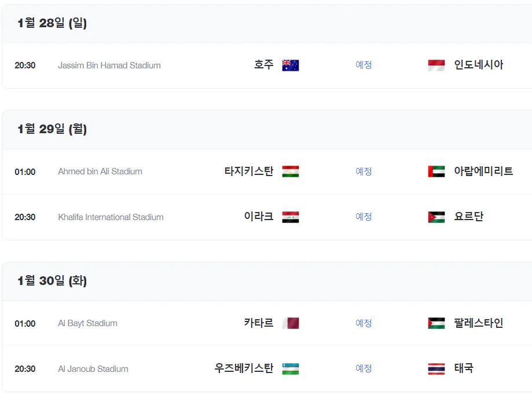Click the Iraq flag icon
This screenshot has height=402, width=532.
click(291, 217)
